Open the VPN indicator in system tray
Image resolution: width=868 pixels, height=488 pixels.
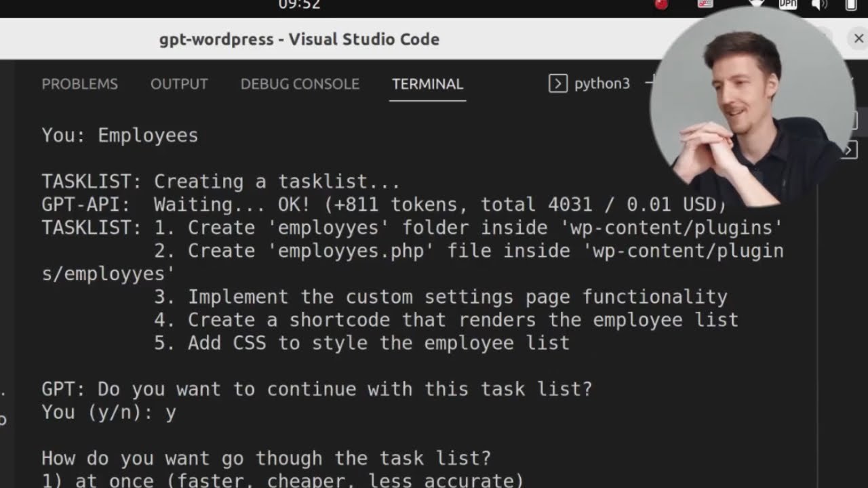[x=787, y=3]
